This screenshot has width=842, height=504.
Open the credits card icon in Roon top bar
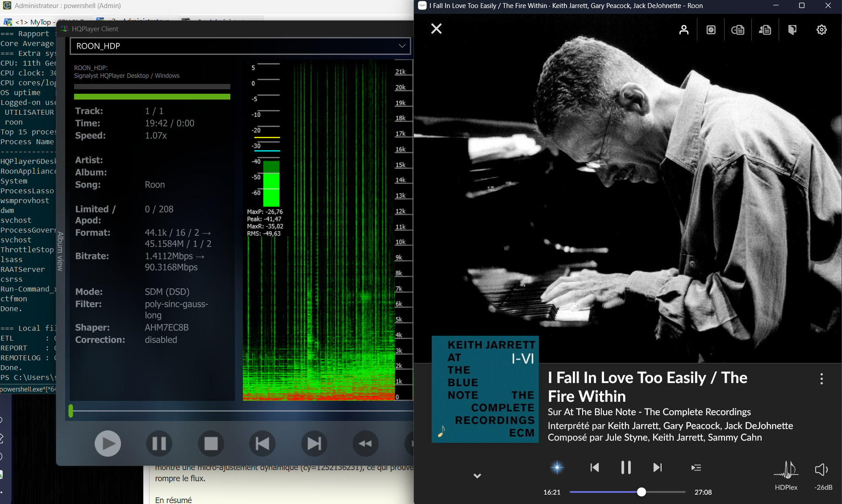point(738,30)
